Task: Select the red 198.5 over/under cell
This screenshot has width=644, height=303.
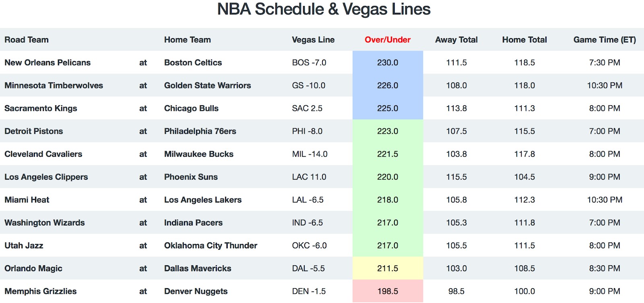Action: (x=388, y=291)
